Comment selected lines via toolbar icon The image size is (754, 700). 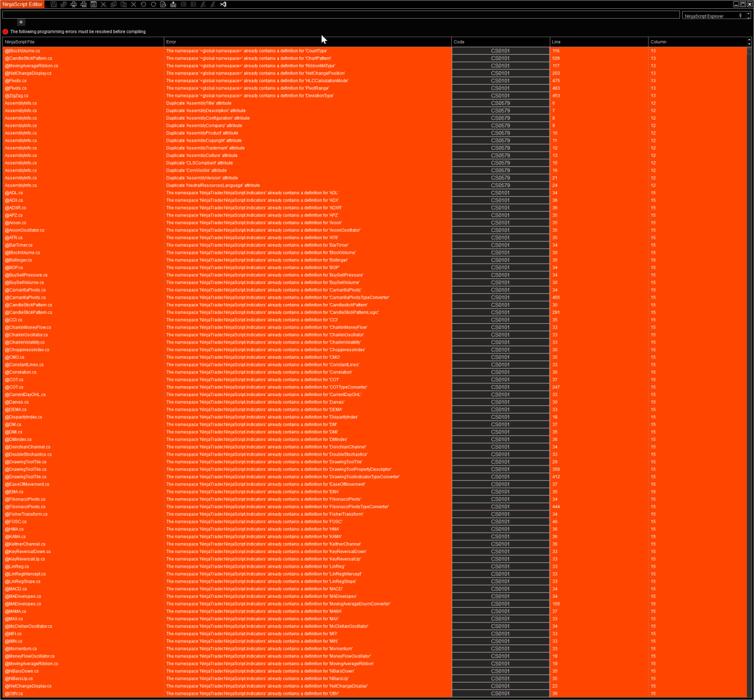203,4
